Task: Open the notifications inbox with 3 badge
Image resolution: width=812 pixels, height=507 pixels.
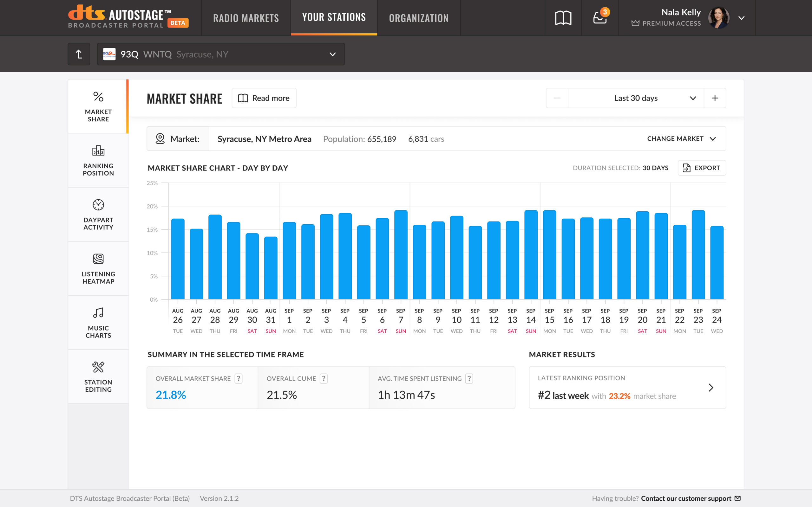Action: 600,18
